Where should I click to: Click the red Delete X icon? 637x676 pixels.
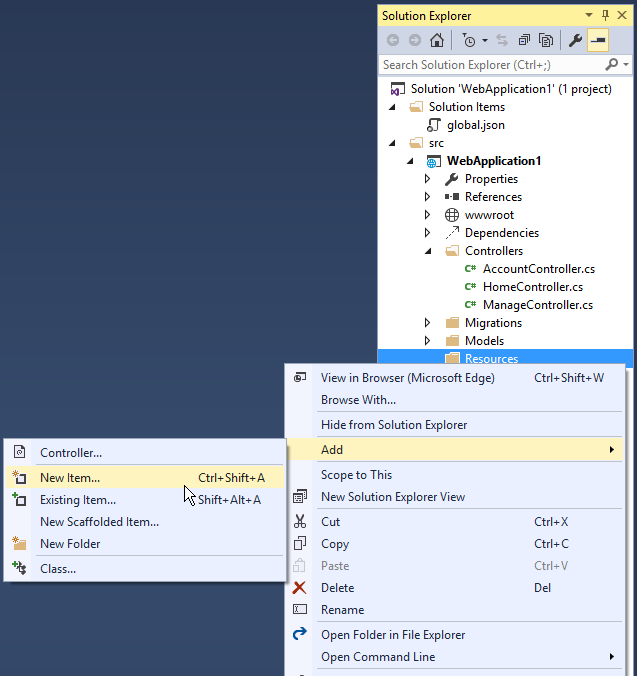[x=300, y=588]
